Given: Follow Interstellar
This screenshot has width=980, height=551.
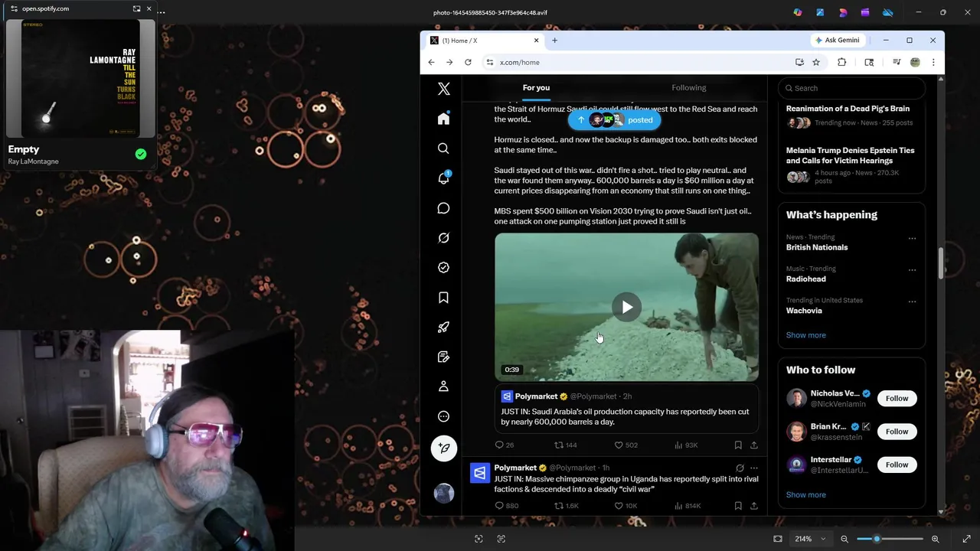Looking at the screenshot, I should pos(897,465).
